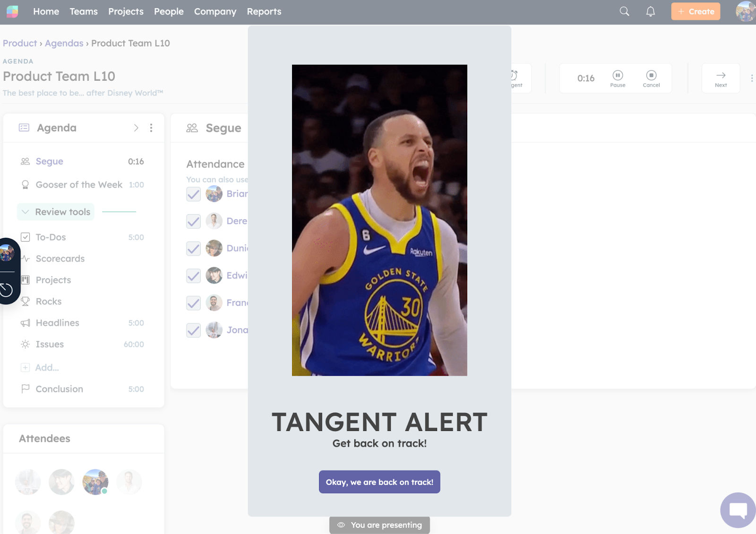Click the You are presenting indicator
This screenshot has width=756, height=534.
(x=379, y=525)
